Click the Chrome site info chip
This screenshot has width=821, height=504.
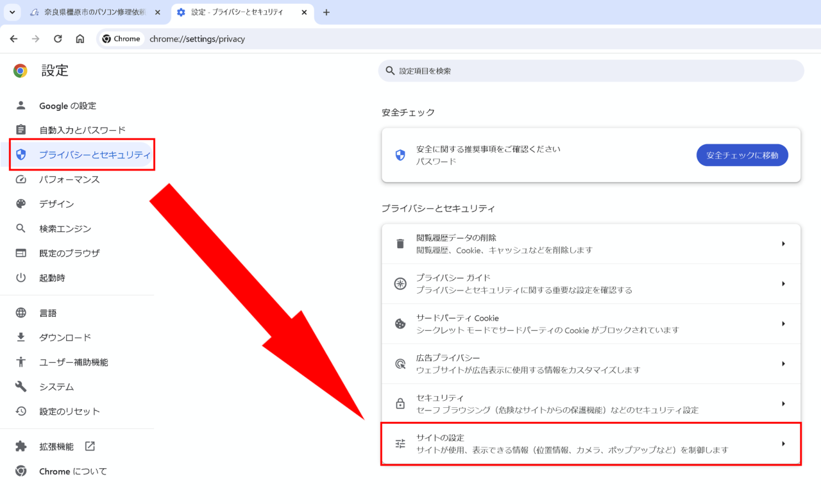click(121, 38)
